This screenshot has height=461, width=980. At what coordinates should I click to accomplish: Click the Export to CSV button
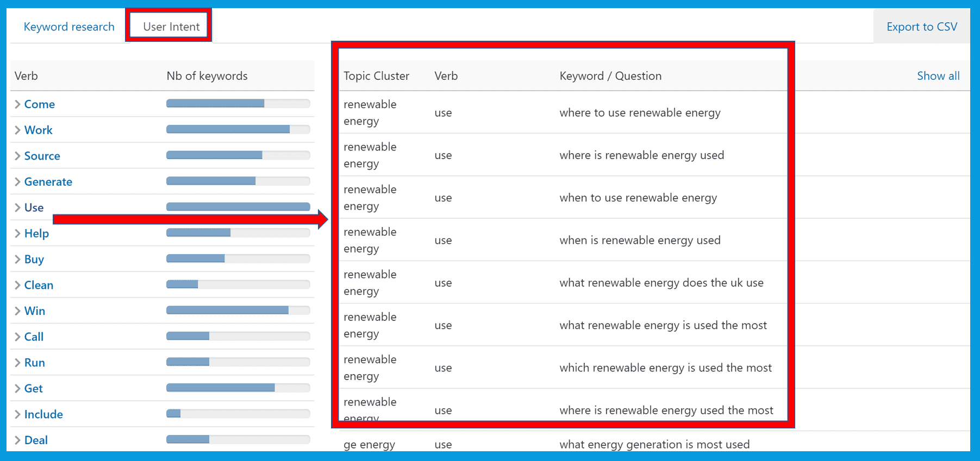[x=922, y=27]
